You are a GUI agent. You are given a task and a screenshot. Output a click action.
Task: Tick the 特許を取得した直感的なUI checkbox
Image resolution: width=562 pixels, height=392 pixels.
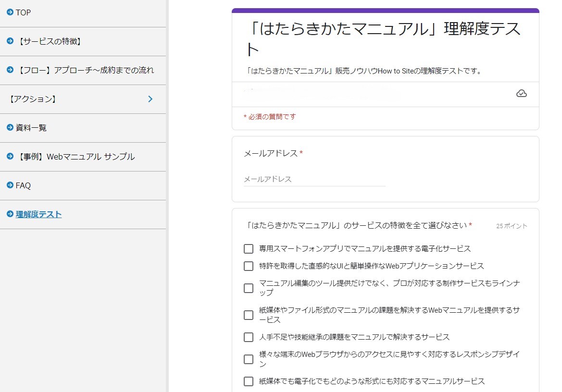(x=249, y=266)
